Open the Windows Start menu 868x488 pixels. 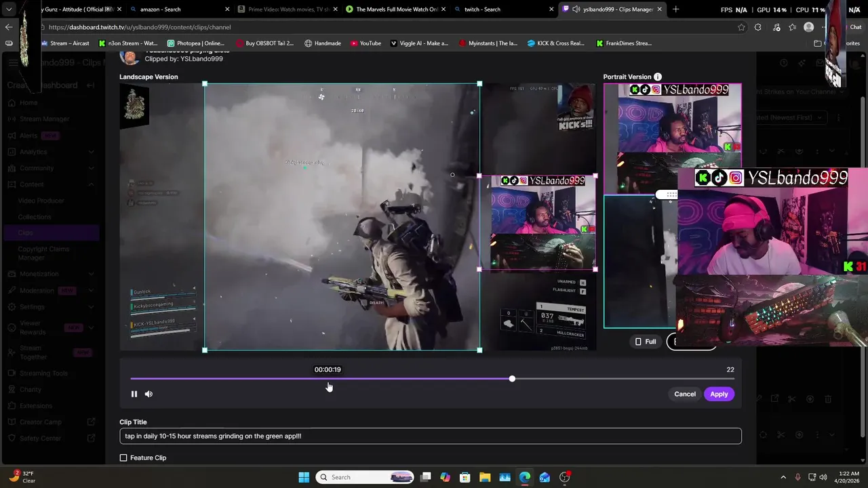point(304,477)
